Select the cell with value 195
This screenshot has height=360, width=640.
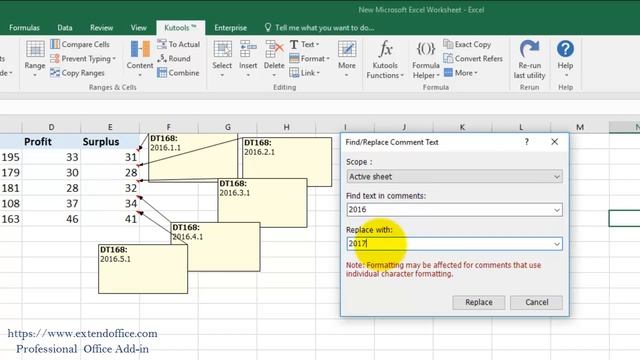pyautogui.click(x=11, y=157)
